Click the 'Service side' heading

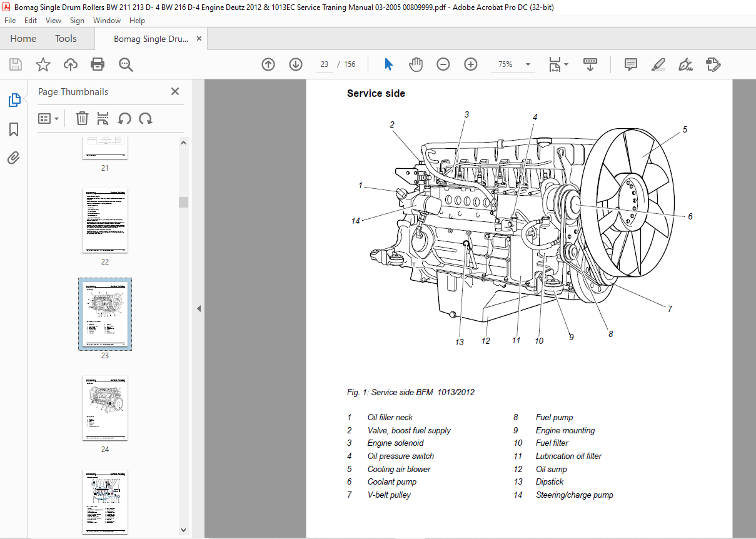376,93
